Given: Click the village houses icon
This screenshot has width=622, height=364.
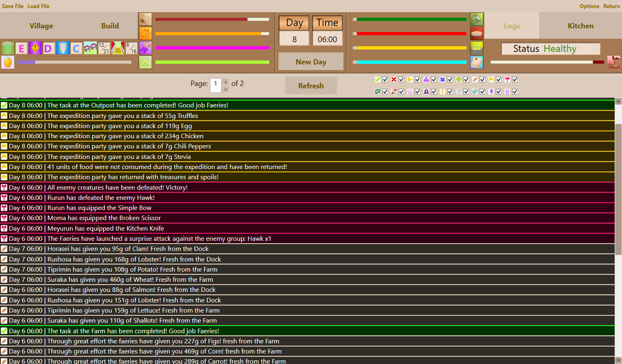Looking at the screenshot, I should (x=90, y=48).
